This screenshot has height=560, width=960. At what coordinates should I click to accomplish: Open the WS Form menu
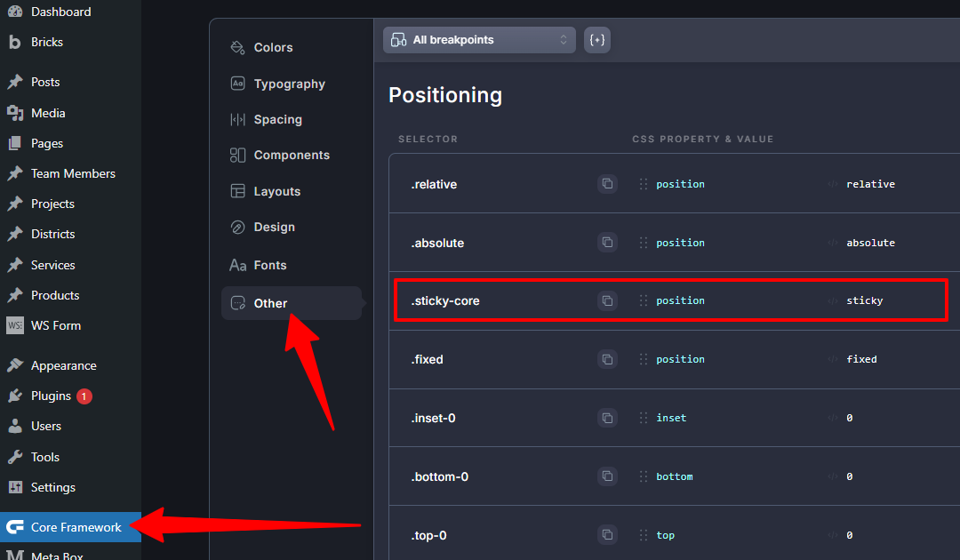(56, 325)
